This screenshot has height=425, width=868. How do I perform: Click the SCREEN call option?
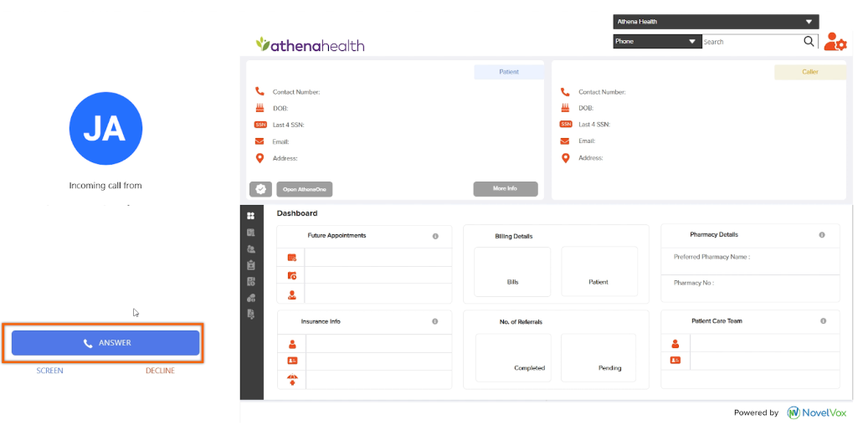point(50,371)
